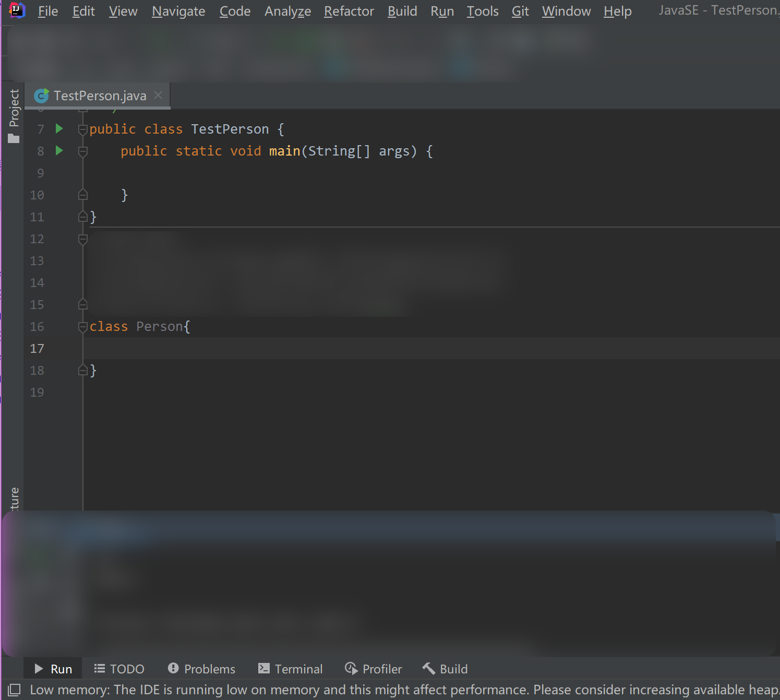Click the IntelliJ IDEA logo icon
Image resolution: width=780 pixels, height=700 pixels.
pos(17,10)
